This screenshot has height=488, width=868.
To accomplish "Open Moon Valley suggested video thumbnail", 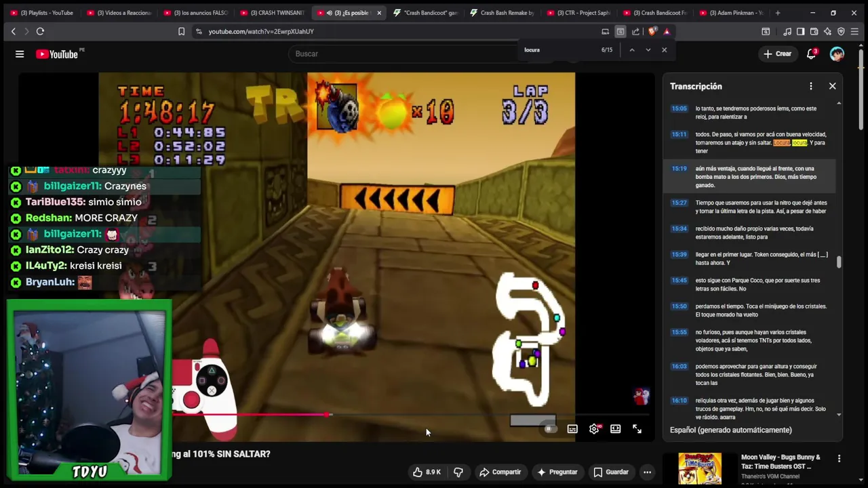I will [700, 468].
